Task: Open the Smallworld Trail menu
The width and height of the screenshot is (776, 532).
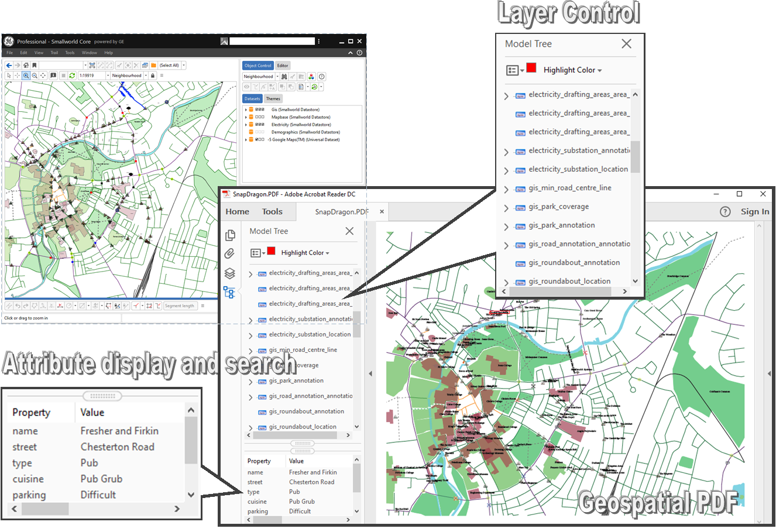Action: coord(54,53)
